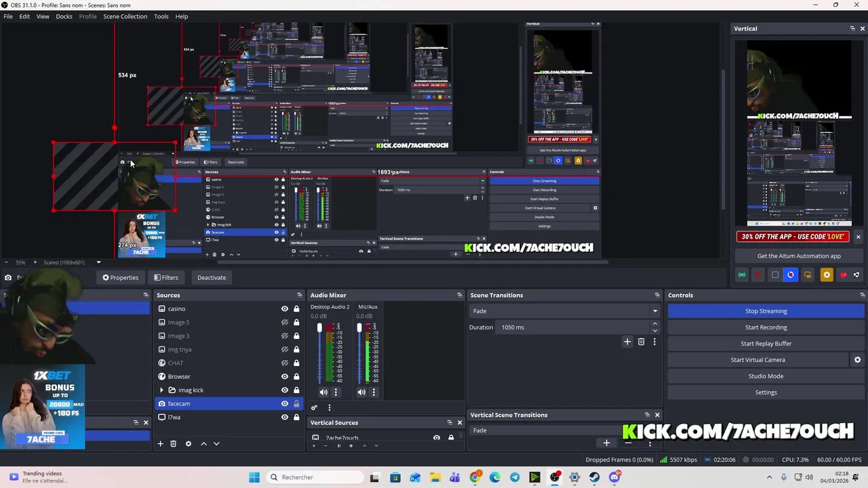Open Desktop Audio 2 options menu

point(335,392)
